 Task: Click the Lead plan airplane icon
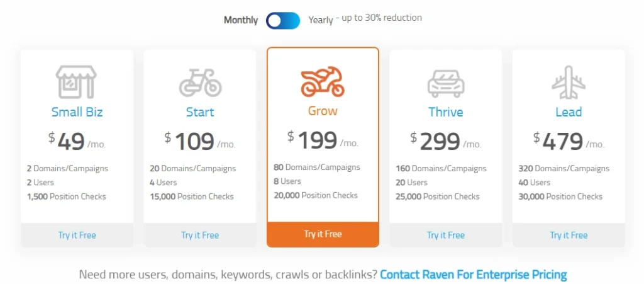coord(569,82)
